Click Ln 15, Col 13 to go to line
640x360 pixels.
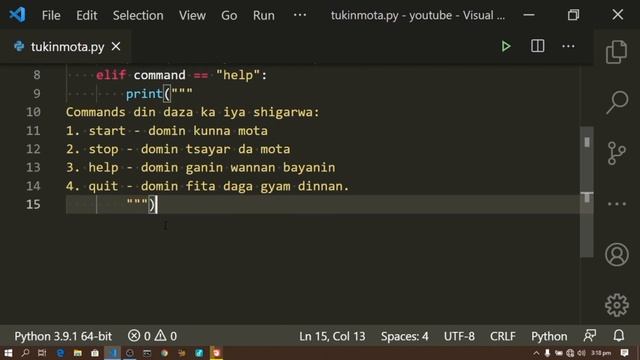coord(332,336)
